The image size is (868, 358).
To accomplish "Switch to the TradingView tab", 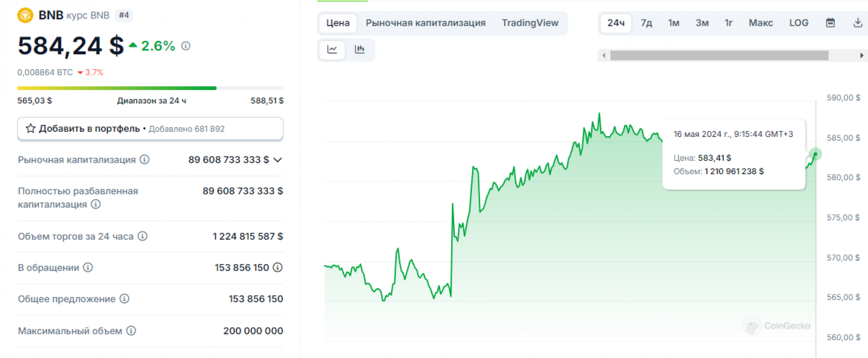I will 530,23.
